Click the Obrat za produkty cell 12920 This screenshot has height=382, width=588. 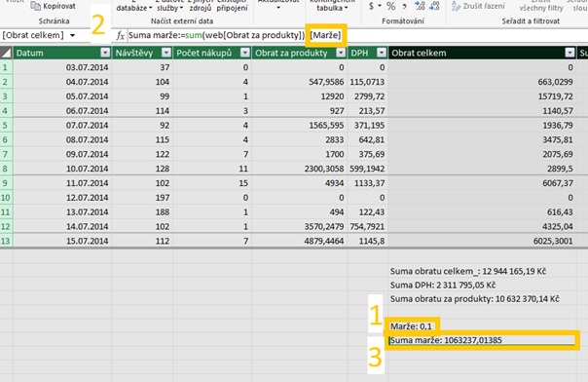pyautogui.click(x=300, y=96)
